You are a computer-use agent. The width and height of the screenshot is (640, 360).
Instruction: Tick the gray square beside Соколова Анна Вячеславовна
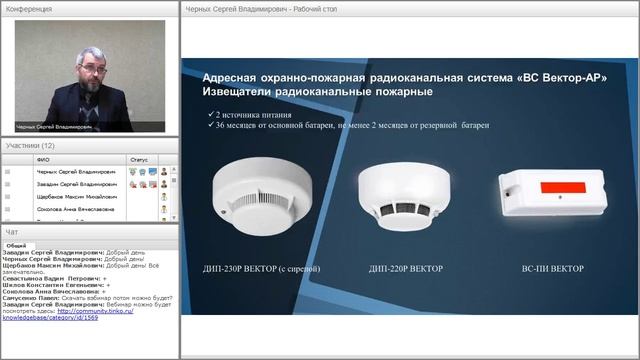7,209
